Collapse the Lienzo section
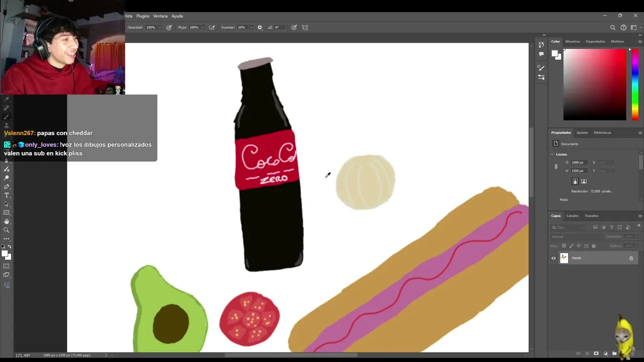Screen dimensions: 644x362 point(552,154)
